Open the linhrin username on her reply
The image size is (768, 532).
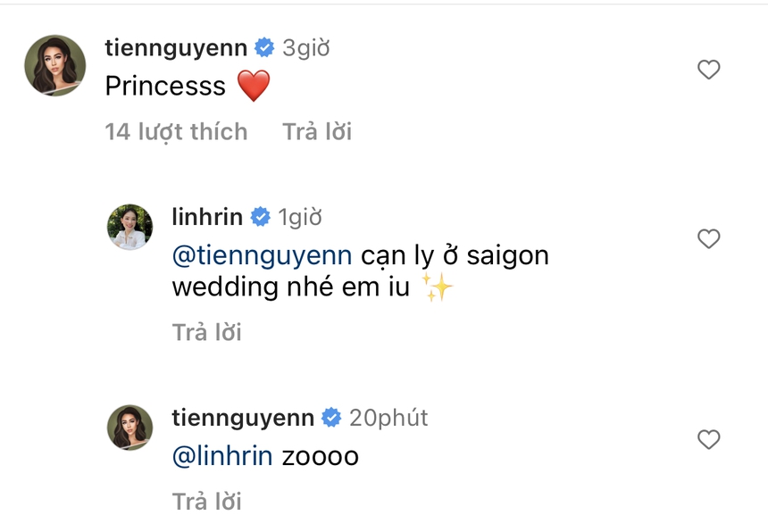(x=206, y=217)
